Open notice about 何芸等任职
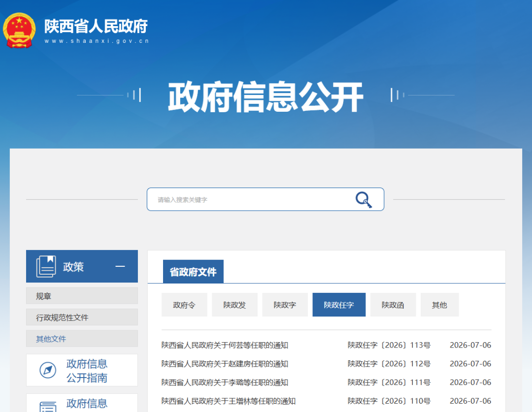Screen dimensions: 532x412 pyautogui.click(x=225, y=345)
